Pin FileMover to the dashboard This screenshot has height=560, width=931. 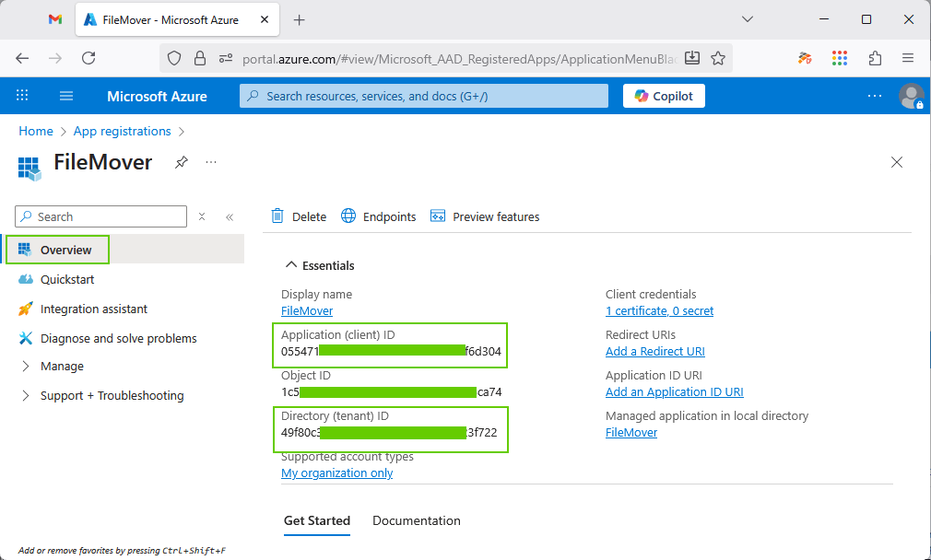tap(181, 162)
